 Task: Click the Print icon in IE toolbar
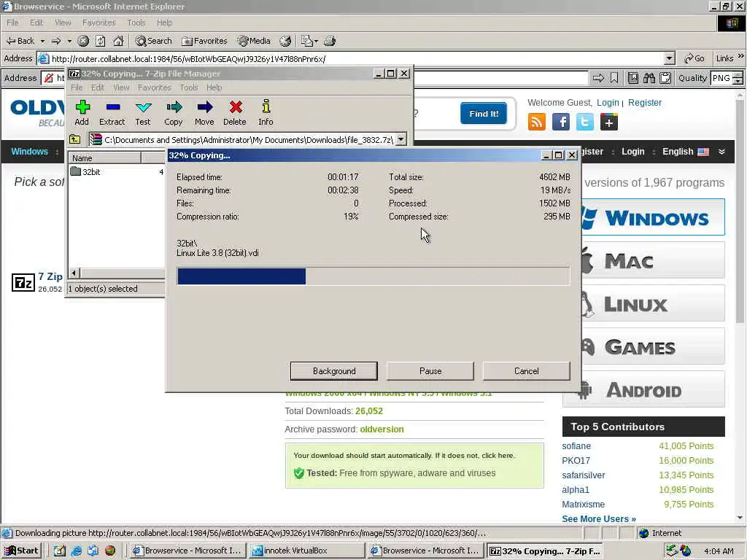330,41
